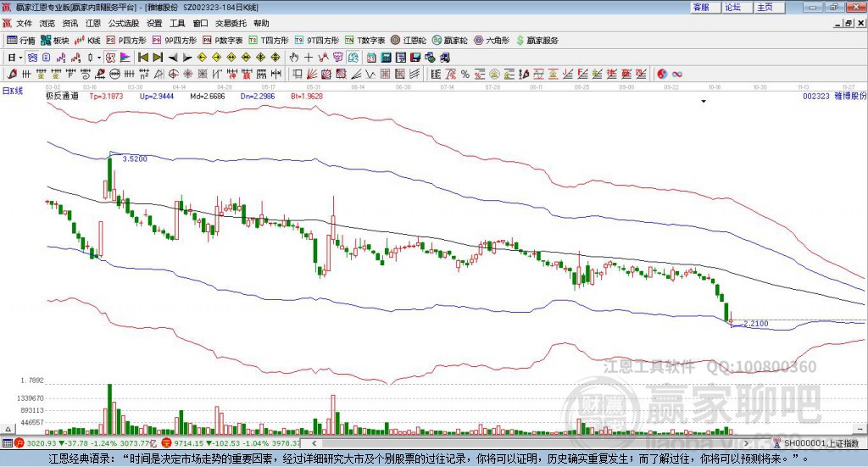
Task: Click the Dn=2.2986 indicator value
Action: (258, 97)
